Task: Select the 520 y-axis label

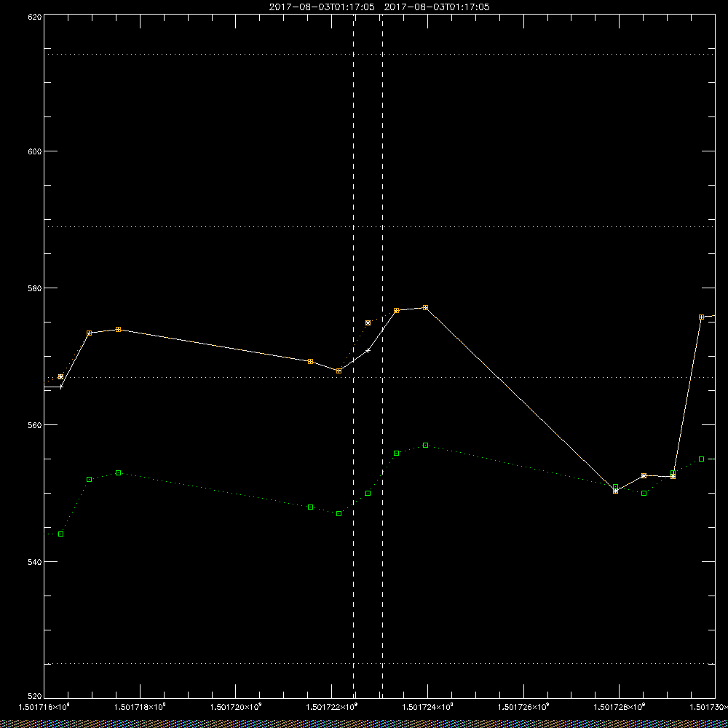Action: pos(36,697)
